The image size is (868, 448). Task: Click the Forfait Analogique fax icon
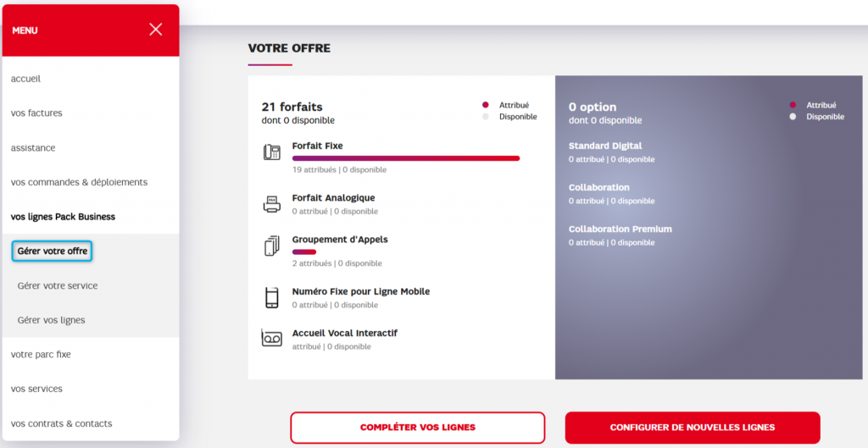pyautogui.click(x=272, y=204)
